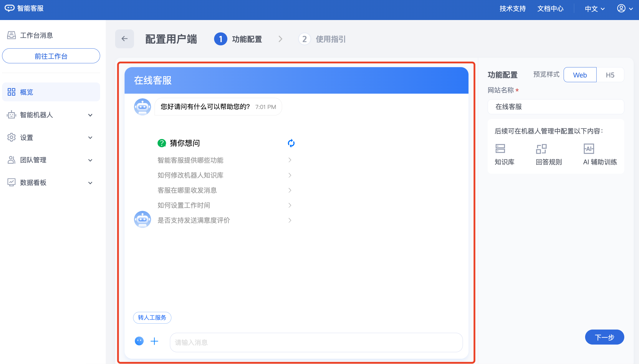The image size is (639, 364).
Task: Click the AI 辅助训练 icon
Action: point(589,149)
